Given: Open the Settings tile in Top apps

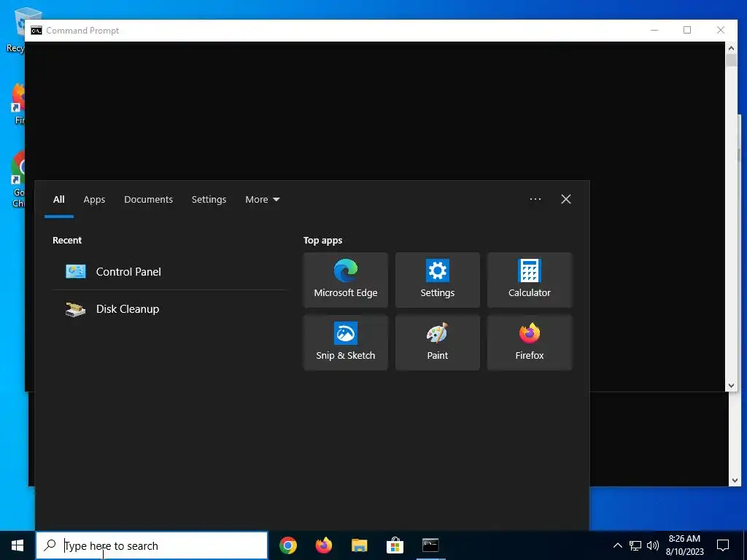Looking at the screenshot, I should coord(438,280).
